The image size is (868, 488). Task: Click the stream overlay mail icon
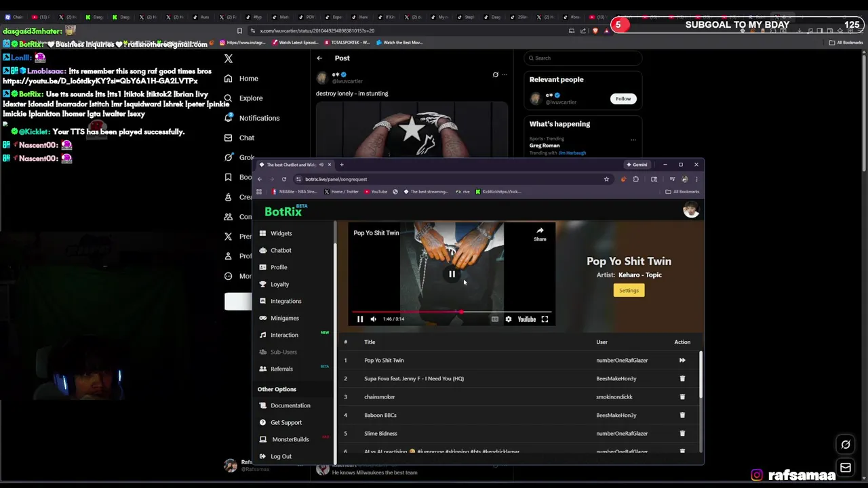click(x=846, y=468)
